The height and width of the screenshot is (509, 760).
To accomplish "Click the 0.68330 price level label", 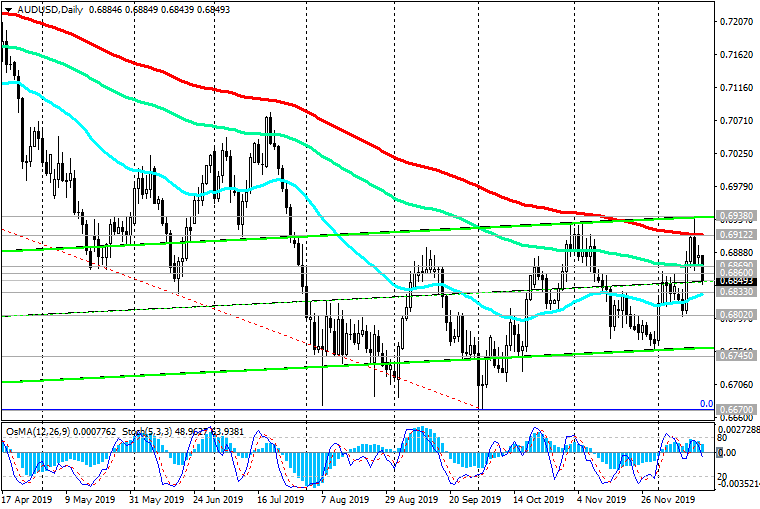I will click(736, 291).
